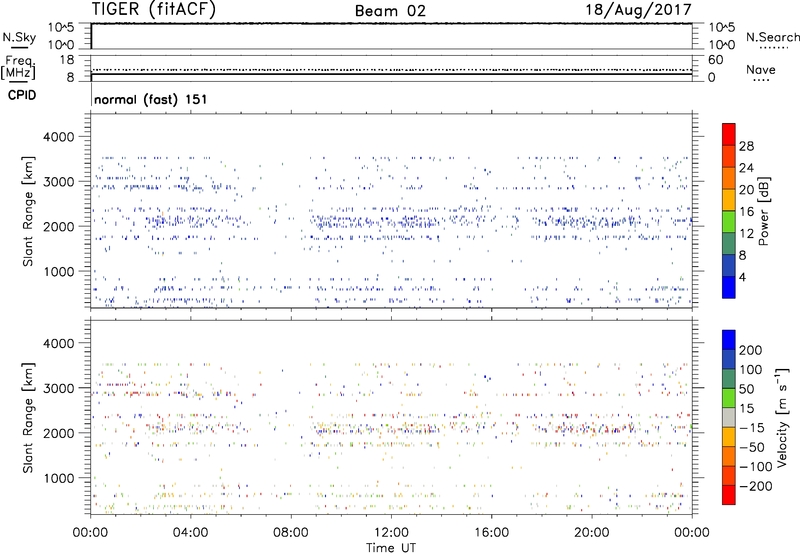This screenshot has width=800, height=554.
Task: Select the 1000 tick of velocity panel
Action: click(58, 478)
